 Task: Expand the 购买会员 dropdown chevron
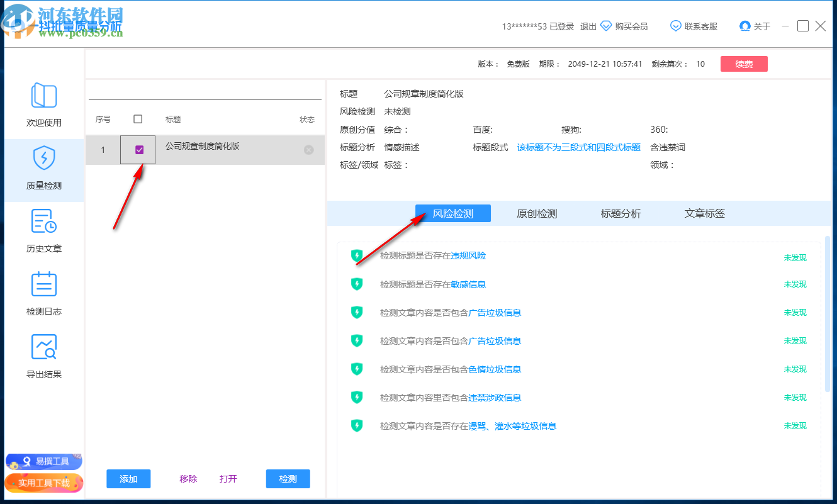pyautogui.click(x=606, y=26)
